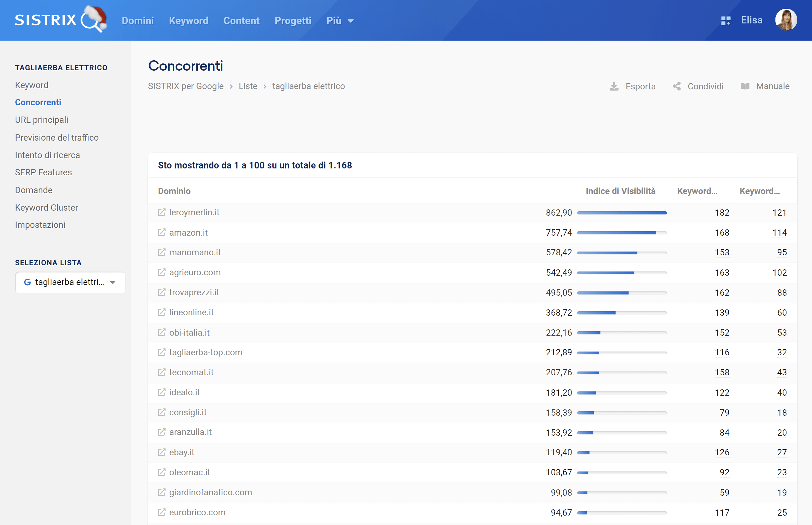Select Concorrenti in the sidebar
The height and width of the screenshot is (525, 812).
click(38, 102)
